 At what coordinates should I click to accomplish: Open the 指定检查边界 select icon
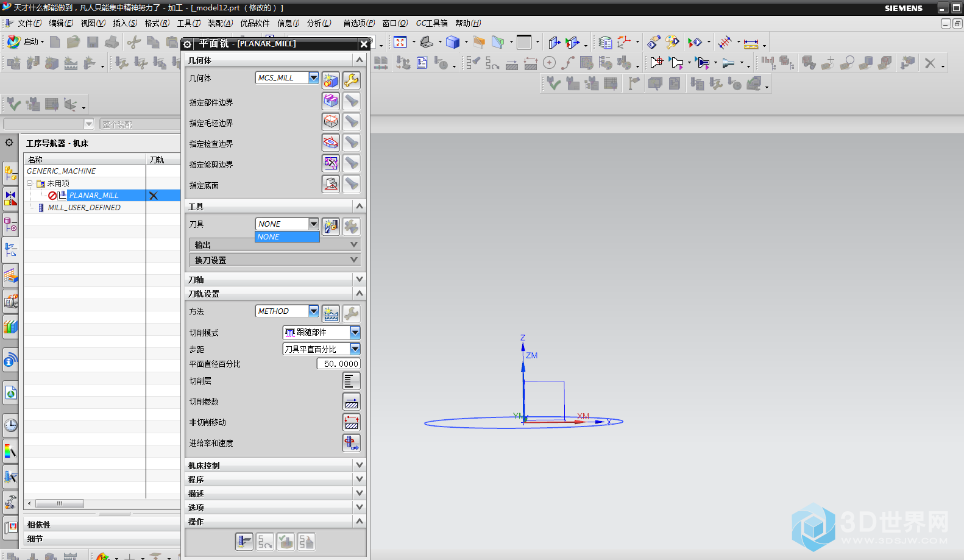click(331, 143)
